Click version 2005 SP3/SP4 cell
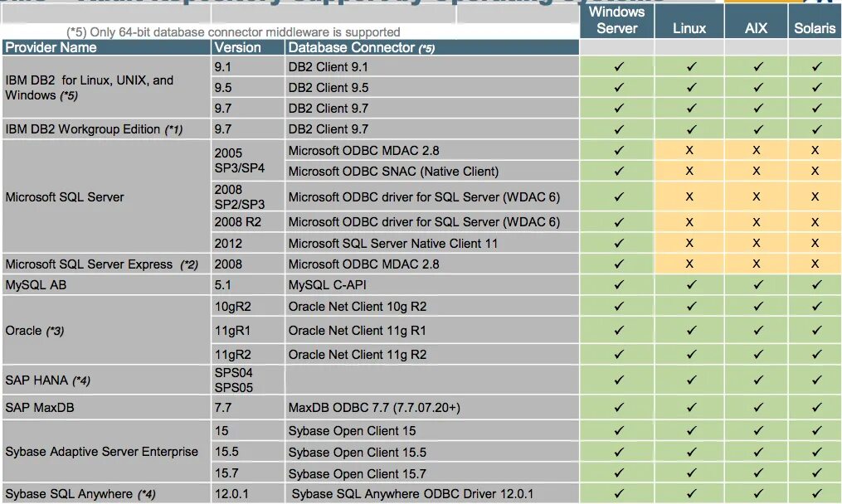This screenshot has height=504, width=842. click(x=247, y=161)
